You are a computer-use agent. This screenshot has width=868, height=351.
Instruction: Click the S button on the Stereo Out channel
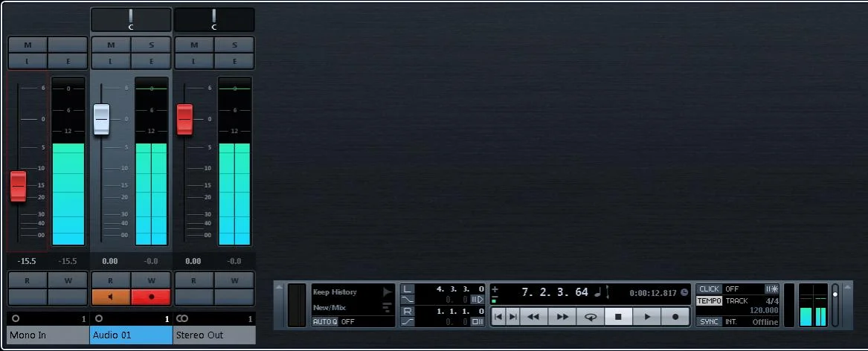(234, 45)
